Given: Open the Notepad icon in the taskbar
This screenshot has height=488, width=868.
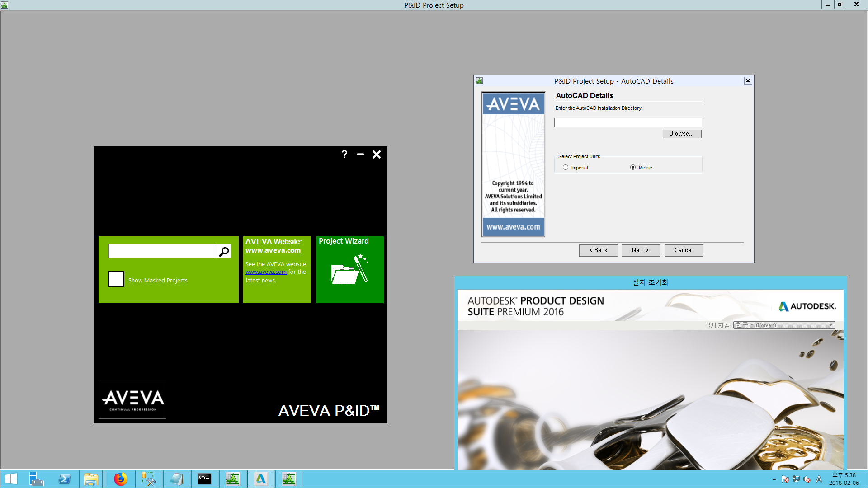Looking at the screenshot, I should [x=176, y=479].
